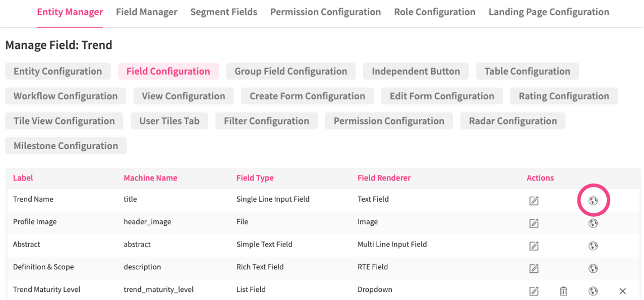Switch to the Field Manager tab

pyautogui.click(x=146, y=12)
